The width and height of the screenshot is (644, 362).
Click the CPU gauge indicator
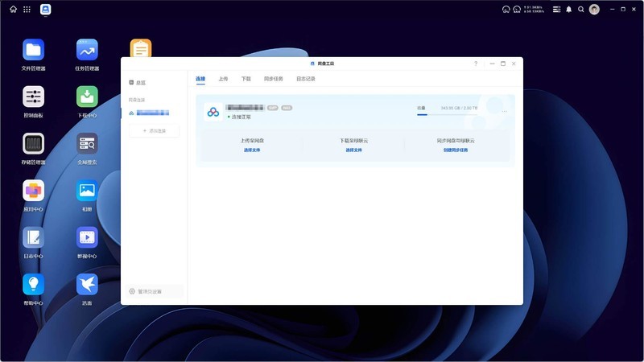[x=506, y=9]
